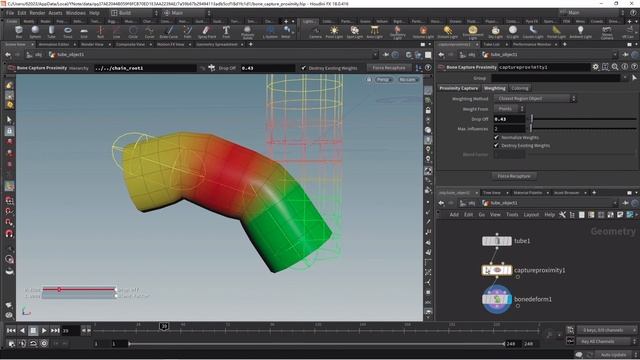
Task: Toggle Destroy Existing Weights in parameter pane
Action: tap(496, 145)
